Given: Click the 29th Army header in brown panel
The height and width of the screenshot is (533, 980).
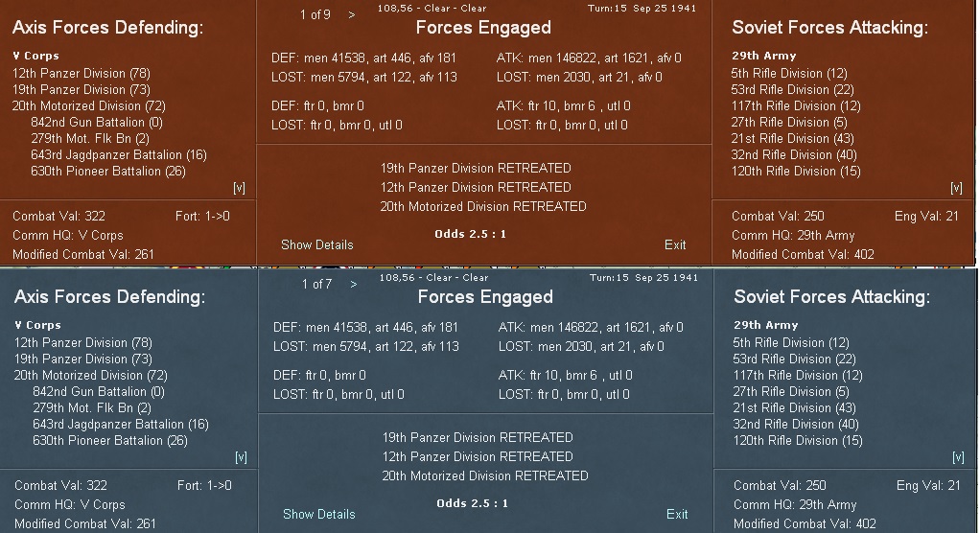Looking at the screenshot, I should click(763, 57).
